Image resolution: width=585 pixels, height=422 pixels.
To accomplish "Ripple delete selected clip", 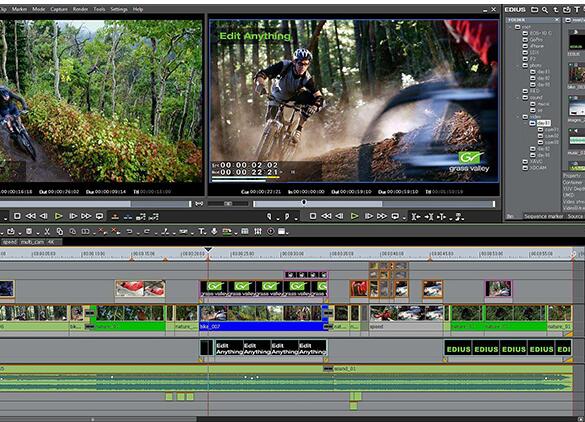I will pyautogui.click(x=115, y=232).
